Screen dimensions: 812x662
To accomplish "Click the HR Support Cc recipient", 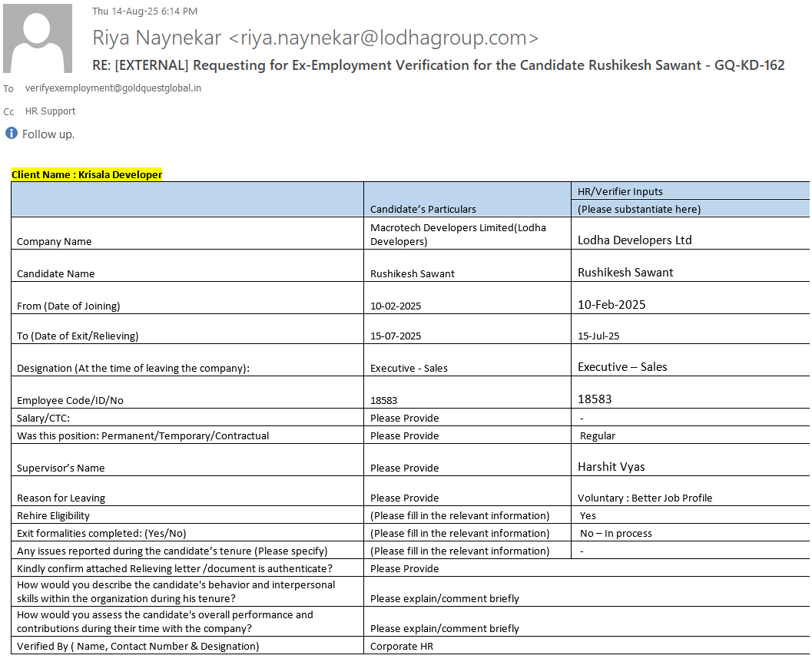I will (x=51, y=111).
